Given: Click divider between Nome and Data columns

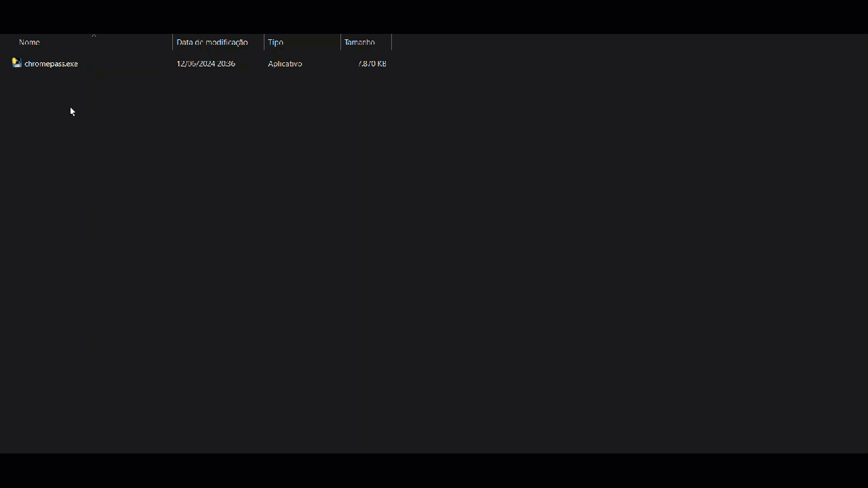Looking at the screenshot, I should [172, 43].
